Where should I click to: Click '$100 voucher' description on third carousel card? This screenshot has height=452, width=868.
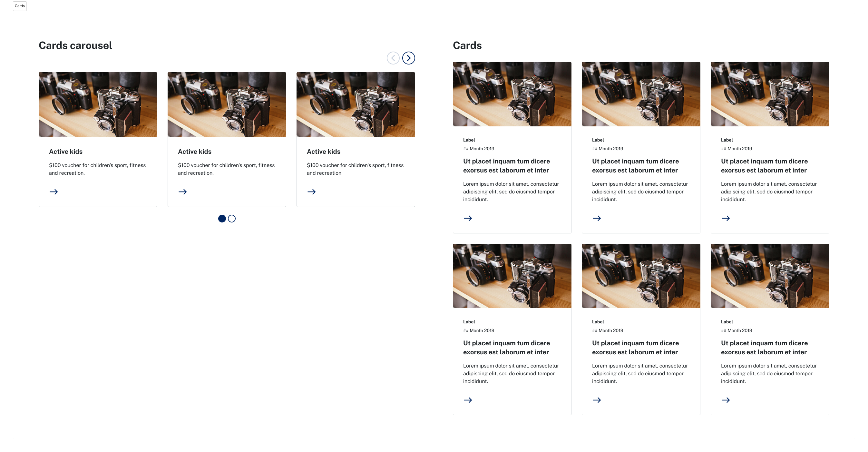[x=355, y=169]
